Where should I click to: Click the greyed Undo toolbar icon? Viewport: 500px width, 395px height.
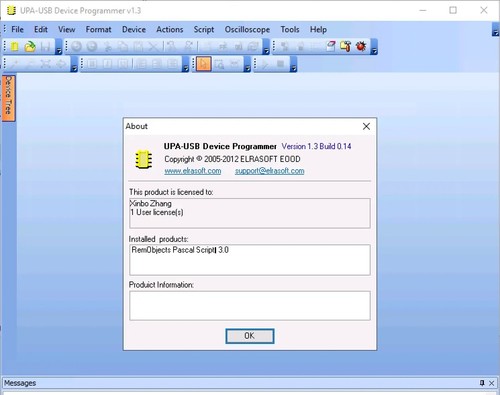pyautogui.click(x=76, y=46)
